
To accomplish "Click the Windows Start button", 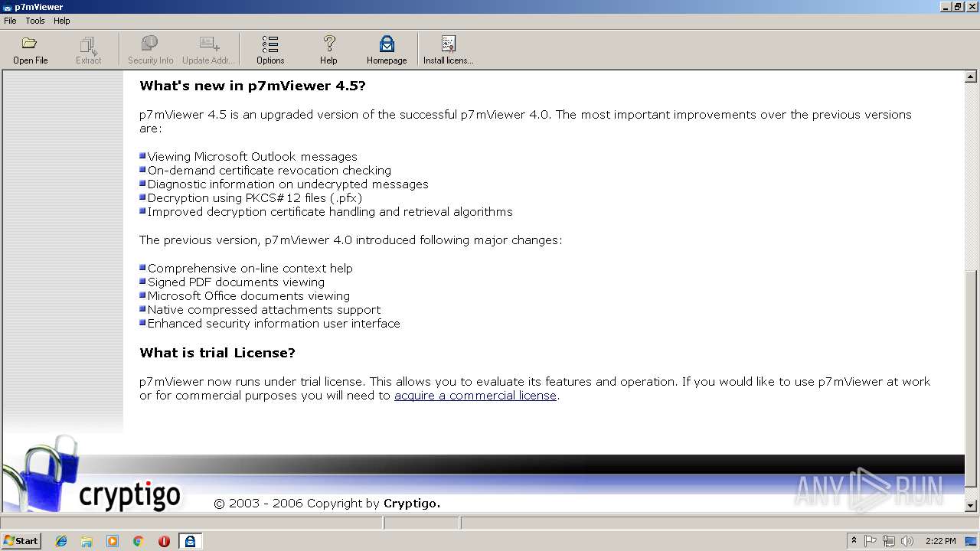I will click(x=21, y=541).
